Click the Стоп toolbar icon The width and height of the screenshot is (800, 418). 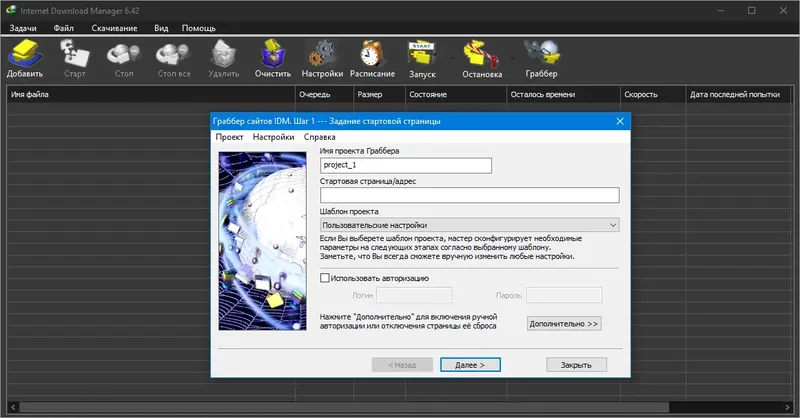123,54
